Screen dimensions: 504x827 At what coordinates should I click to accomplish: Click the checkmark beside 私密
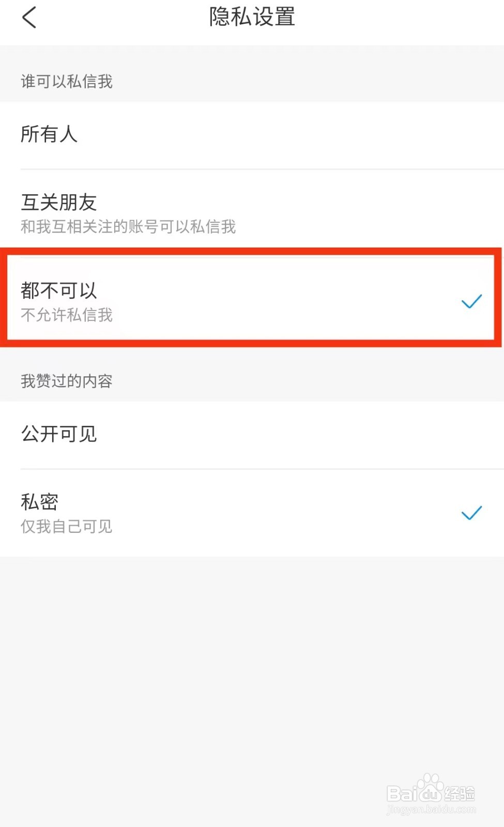coord(471,513)
